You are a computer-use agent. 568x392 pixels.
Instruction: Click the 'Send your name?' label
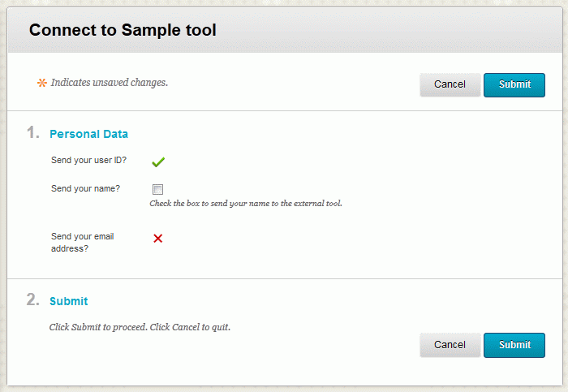click(85, 188)
